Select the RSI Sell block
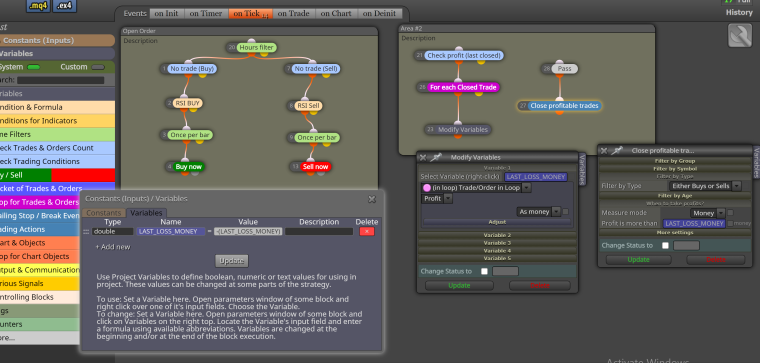This screenshot has width=760, height=363. click(x=309, y=105)
